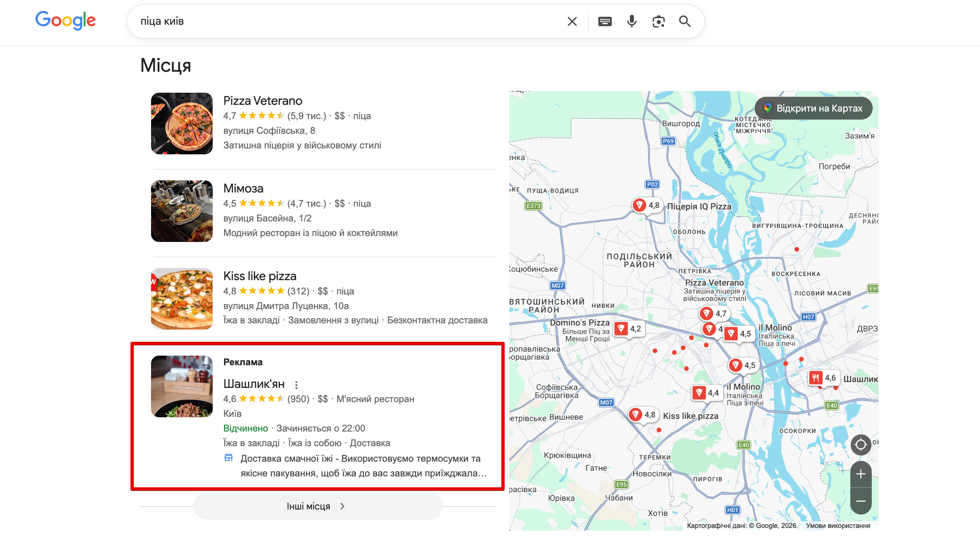Select the Шашлик 4,6 restaurant map pin

(x=823, y=378)
